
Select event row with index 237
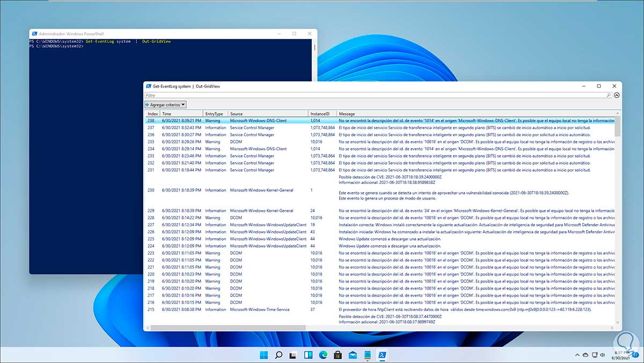(380, 128)
